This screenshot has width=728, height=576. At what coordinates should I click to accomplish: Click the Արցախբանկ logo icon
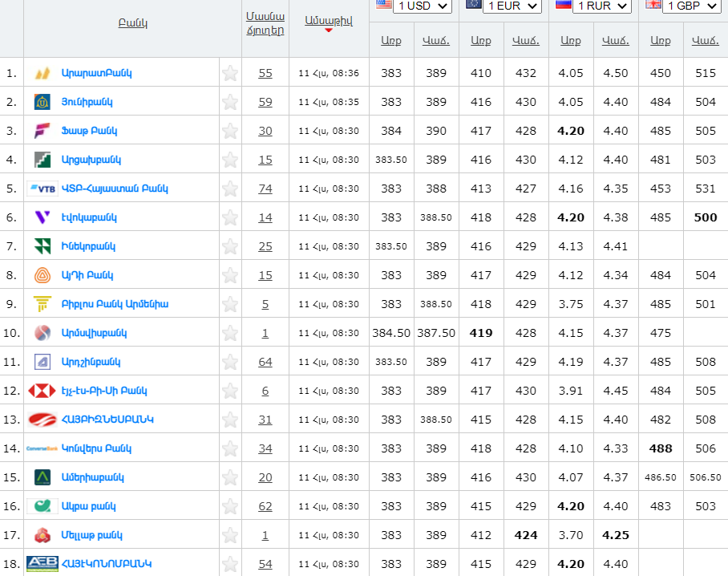(x=42, y=160)
